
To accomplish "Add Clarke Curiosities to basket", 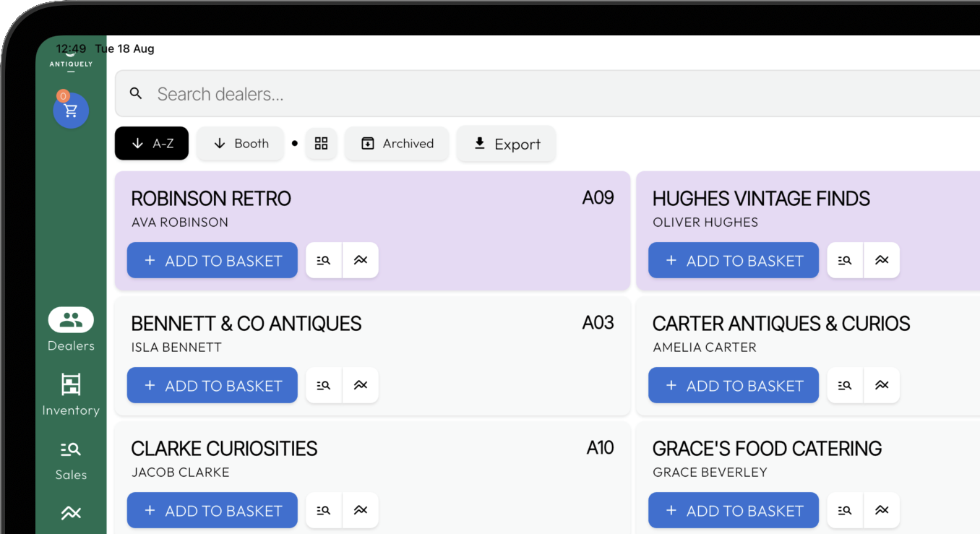I will coord(212,510).
